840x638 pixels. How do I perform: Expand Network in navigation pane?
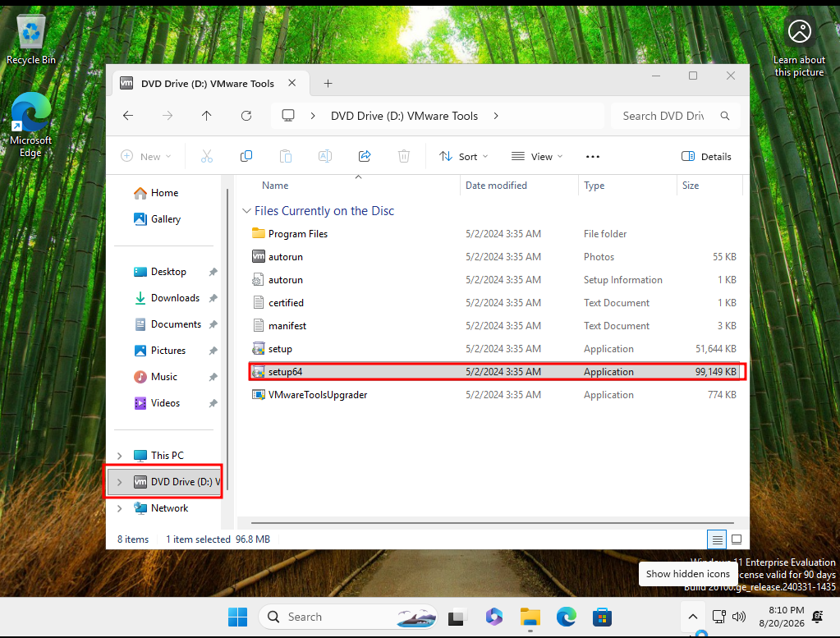pos(119,508)
